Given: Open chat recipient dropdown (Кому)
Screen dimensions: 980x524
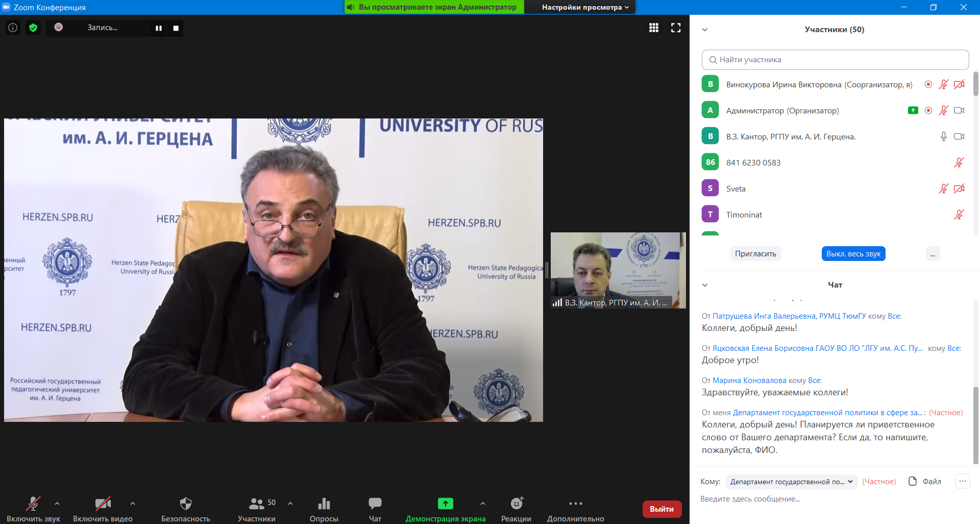Looking at the screenshot, I should point(791,482).
